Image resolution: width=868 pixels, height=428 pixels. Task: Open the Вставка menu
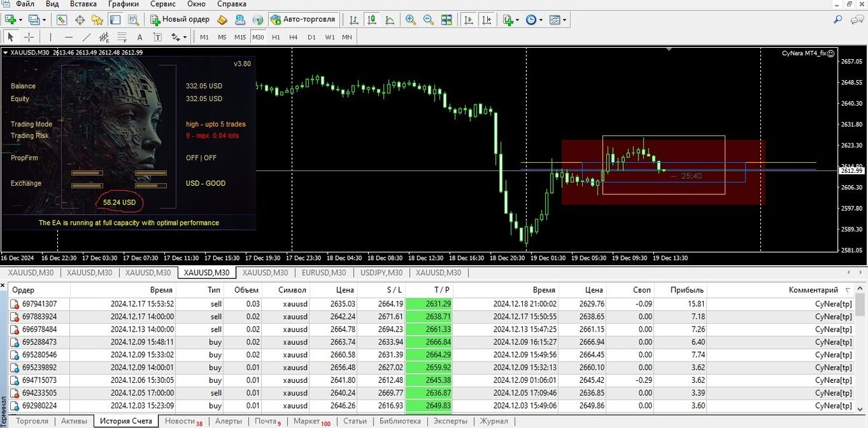coord(83,4)
